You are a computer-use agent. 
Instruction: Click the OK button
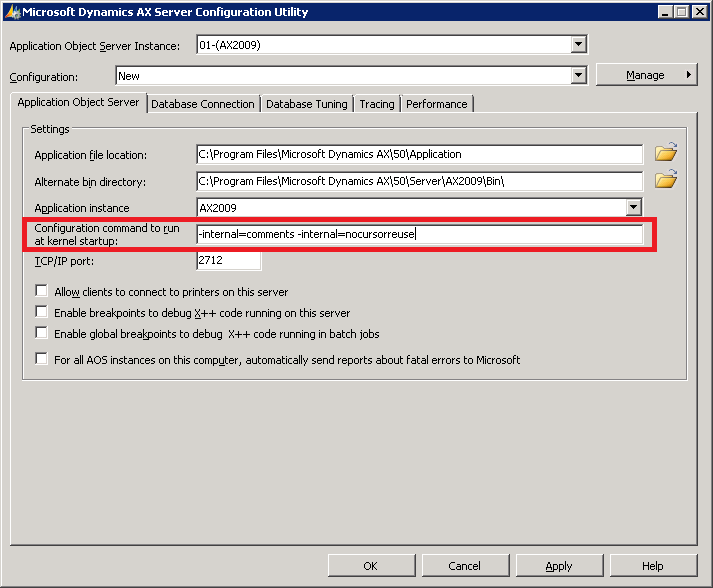371,566
